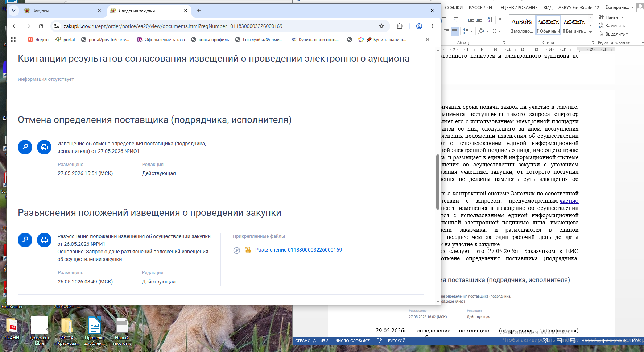Viewport: 644px width, 352px height.
Task: Open ССЫЛКИ ribbon tab in Word
Action: click(x=454, y=7)
